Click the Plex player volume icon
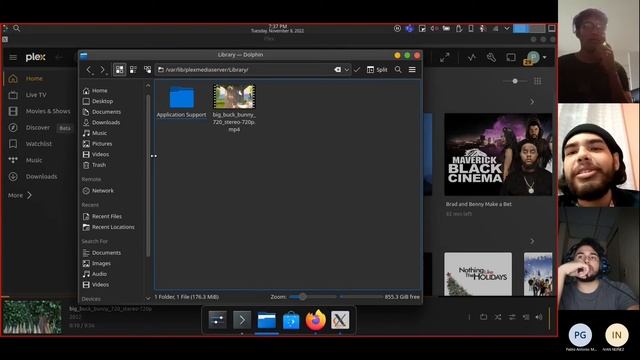The height and width of the screenshot is (360, 640). point(539,317)
